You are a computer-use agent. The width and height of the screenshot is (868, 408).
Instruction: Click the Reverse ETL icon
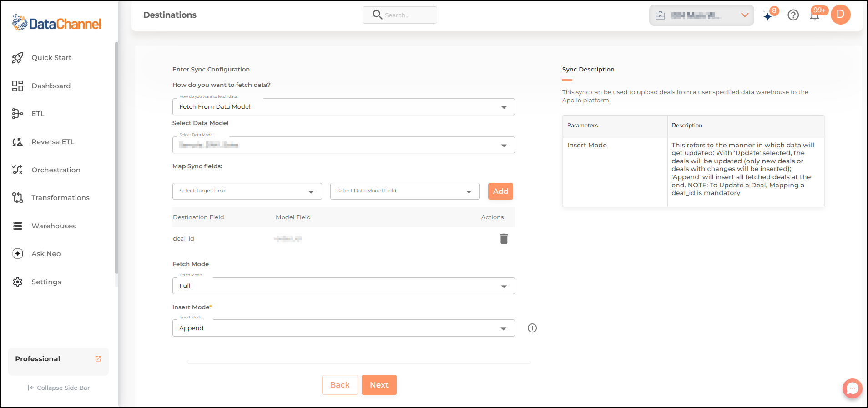[18, 142]
